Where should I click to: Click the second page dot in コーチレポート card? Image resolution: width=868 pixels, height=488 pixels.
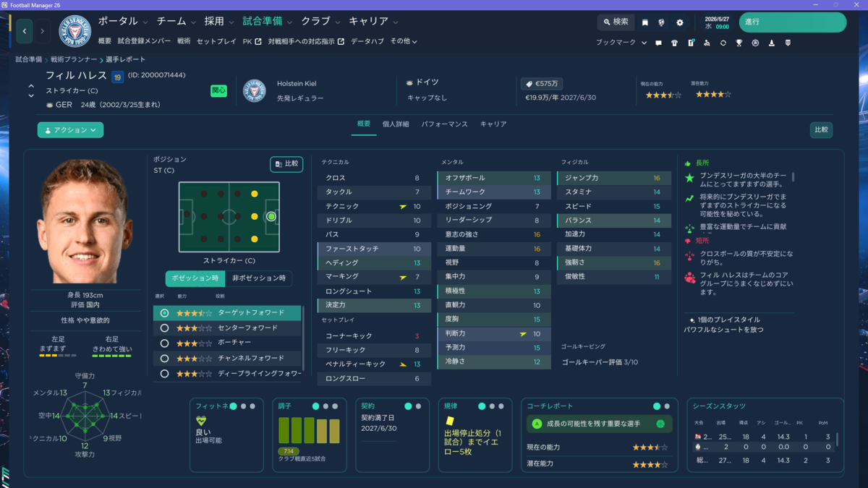[x=667, y=406]
